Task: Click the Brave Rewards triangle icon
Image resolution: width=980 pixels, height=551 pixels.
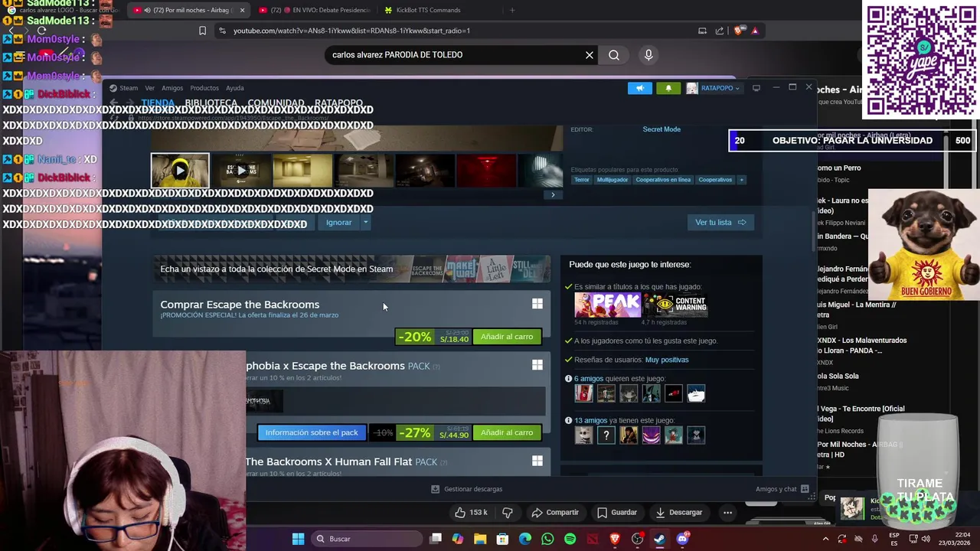Action: click(x=755, y=31)
